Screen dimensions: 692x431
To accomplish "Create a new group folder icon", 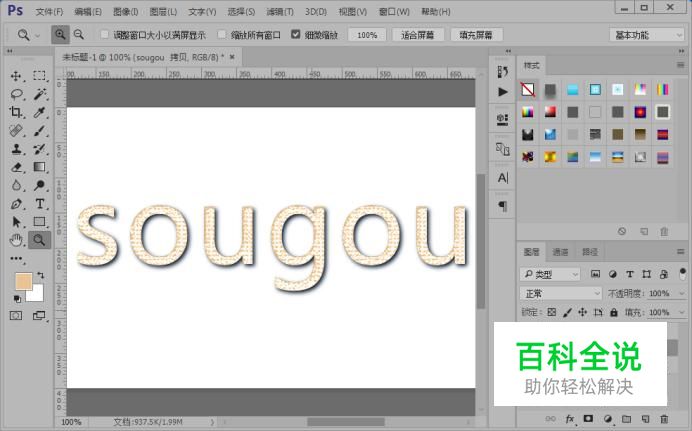I will (x=627, y=418).
